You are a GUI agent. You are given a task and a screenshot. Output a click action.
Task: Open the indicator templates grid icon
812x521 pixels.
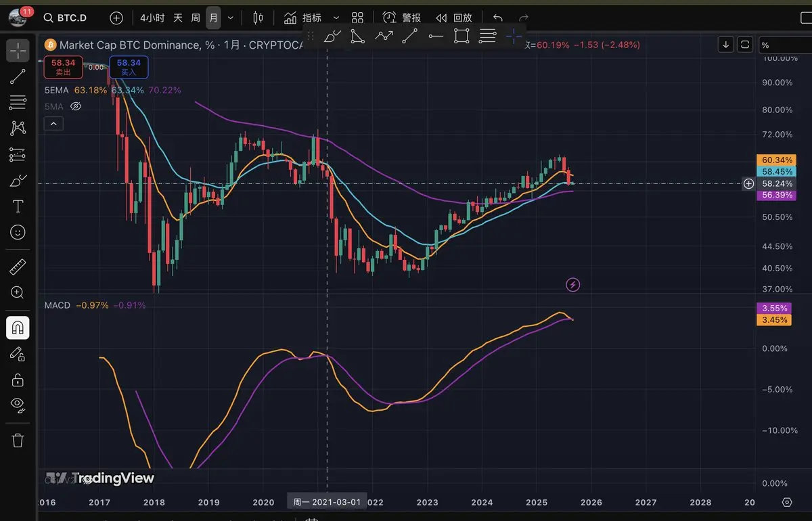point(358,18)
